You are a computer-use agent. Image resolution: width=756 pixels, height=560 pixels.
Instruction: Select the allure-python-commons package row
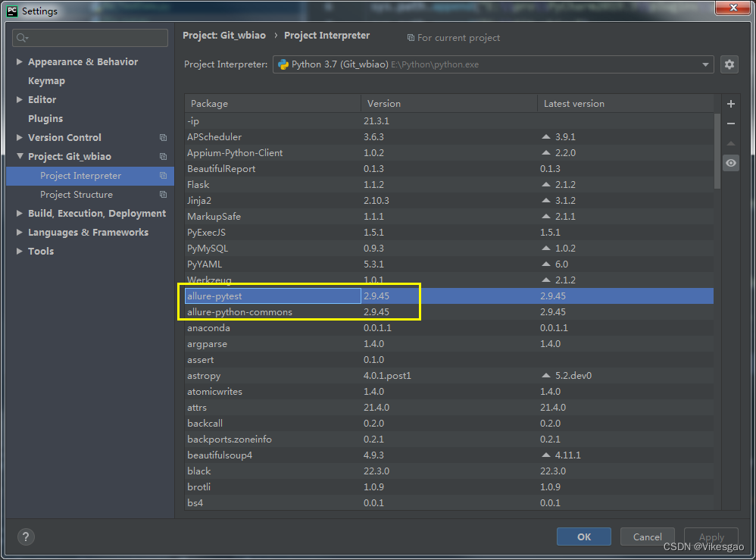tap(449, 312)
